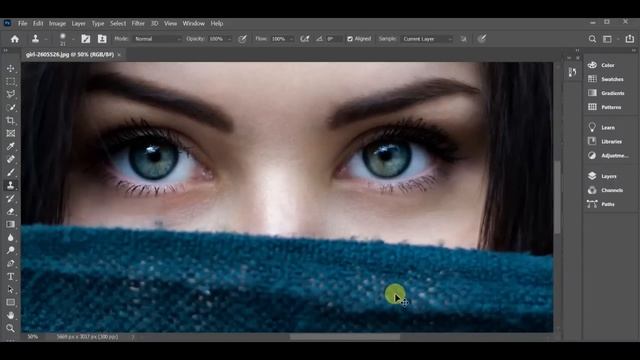This screenshot has width=640, height=360.
Task: Toggle the Clone Source panel icon
Action: pyautogui.click(x=102, y=39)
